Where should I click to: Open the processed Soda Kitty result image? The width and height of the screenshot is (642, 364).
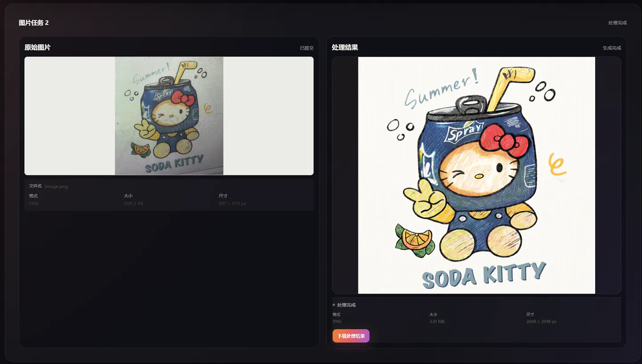click(477, 175)
